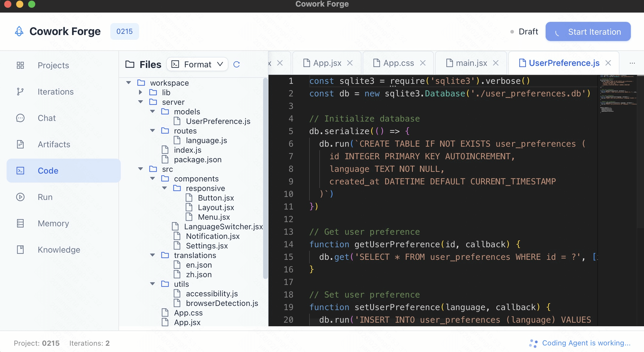This screenshot has width=644, height=352.
Task: Refresh the Files tree
Action: [x=236, y=64]
